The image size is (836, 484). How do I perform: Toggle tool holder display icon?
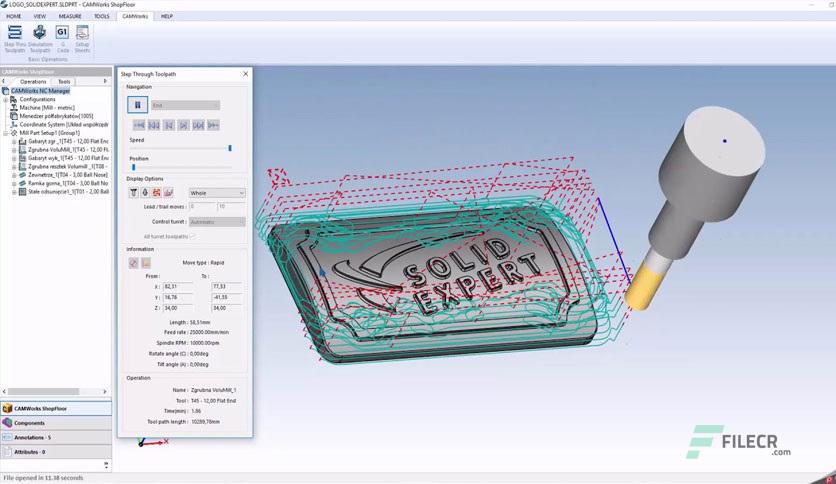(x=145, y=193)
